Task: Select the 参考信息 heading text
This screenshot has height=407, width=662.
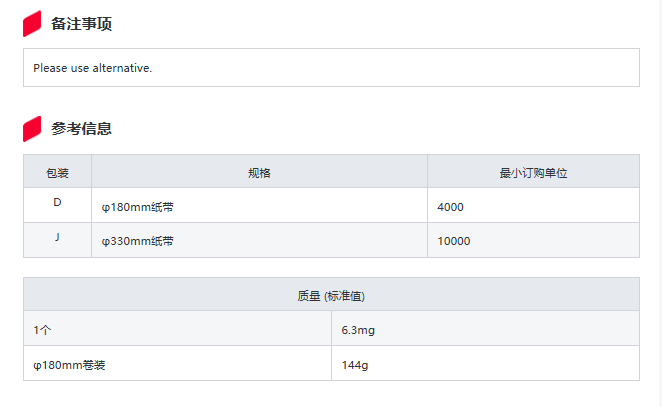Action: [x=81, y=129]
